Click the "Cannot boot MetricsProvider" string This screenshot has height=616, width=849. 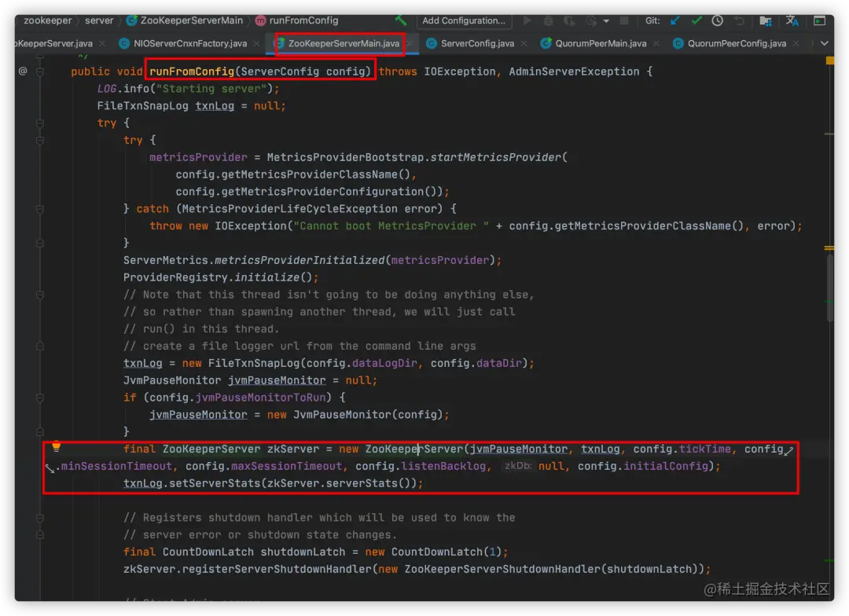[391, 226]
